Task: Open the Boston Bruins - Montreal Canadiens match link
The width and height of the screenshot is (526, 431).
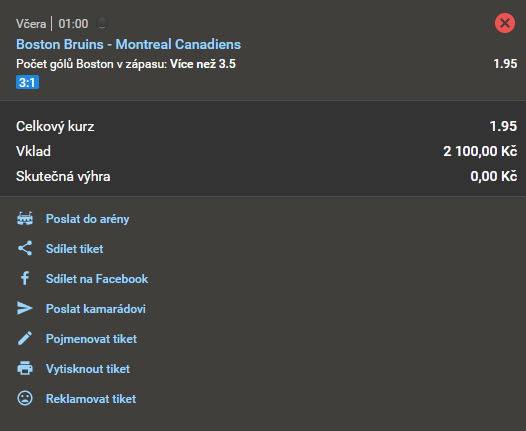Action: pyautogui.click(x=128, y=44)
